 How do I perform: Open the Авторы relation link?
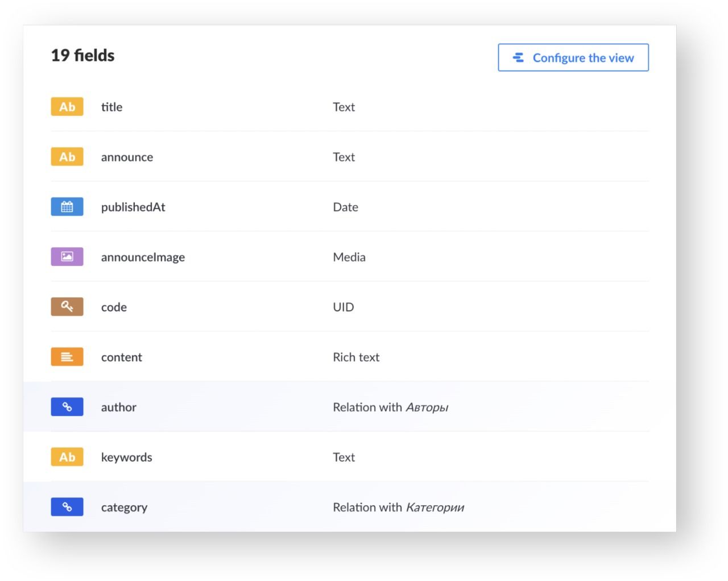click(427, 407)
